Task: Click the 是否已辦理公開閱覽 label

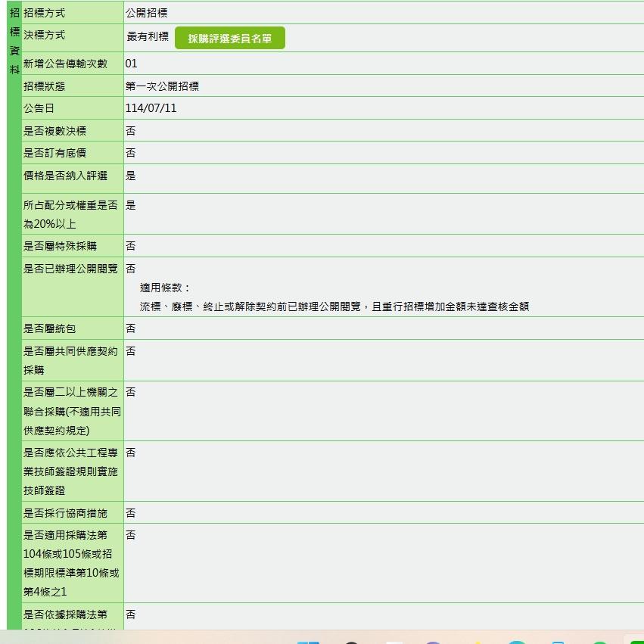Action: (70, 269)
